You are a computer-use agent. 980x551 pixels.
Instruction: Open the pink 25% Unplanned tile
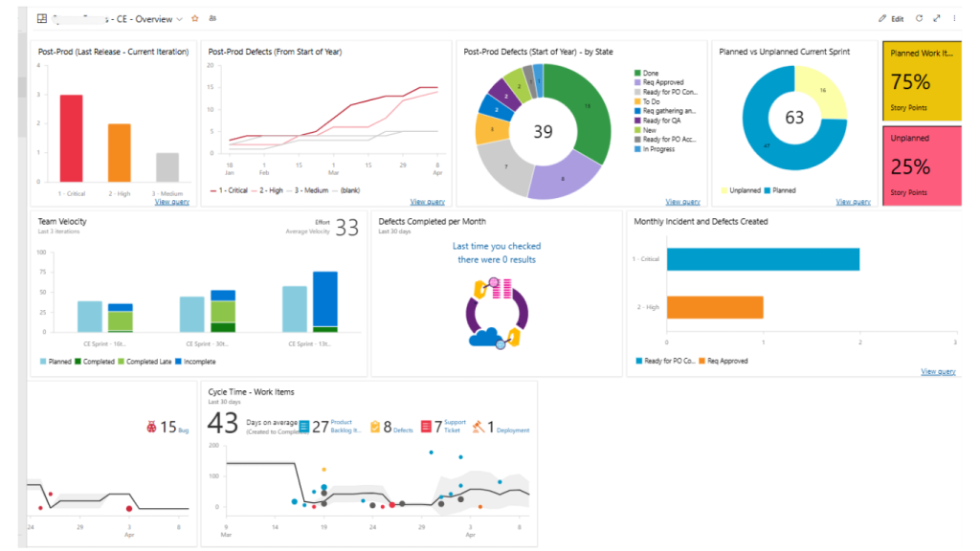(922, 165)
